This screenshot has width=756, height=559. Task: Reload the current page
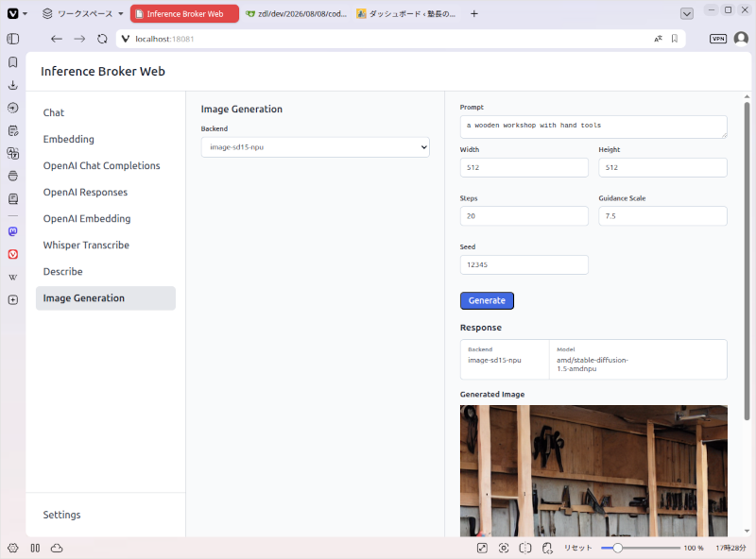pos(102,39)
